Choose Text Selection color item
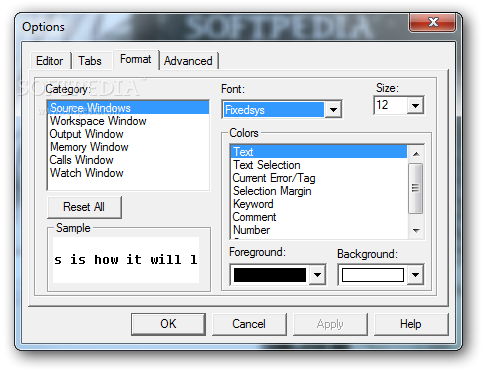Screen dimensions: 483x371 319,165
